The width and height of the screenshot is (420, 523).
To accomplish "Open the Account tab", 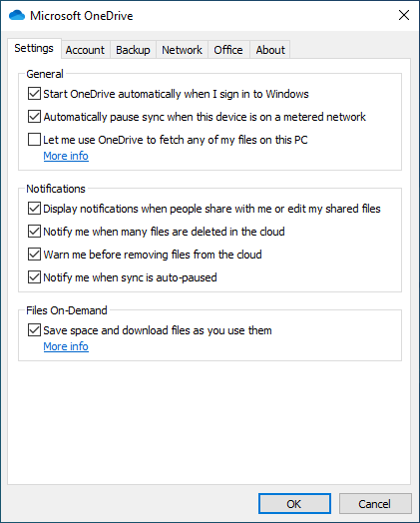I will 85,50.
